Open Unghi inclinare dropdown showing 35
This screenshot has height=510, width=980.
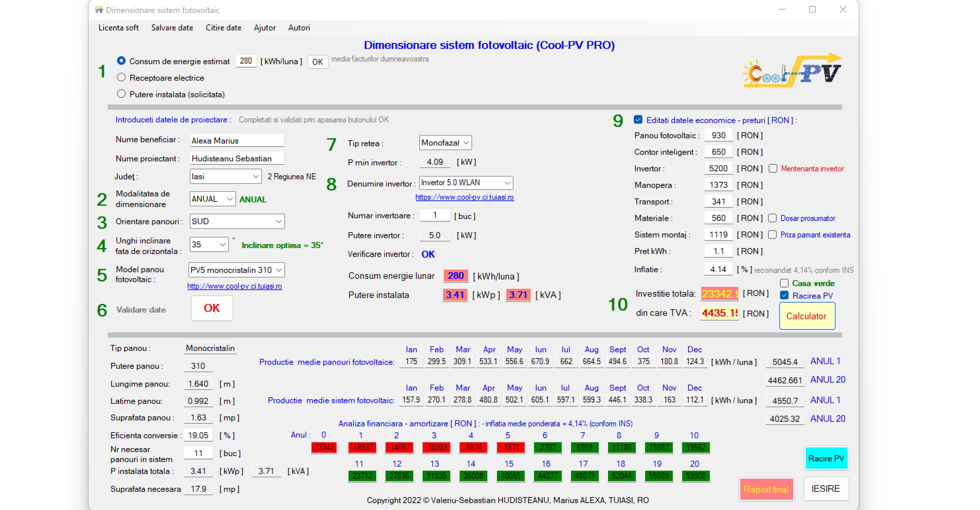point(209,244)
